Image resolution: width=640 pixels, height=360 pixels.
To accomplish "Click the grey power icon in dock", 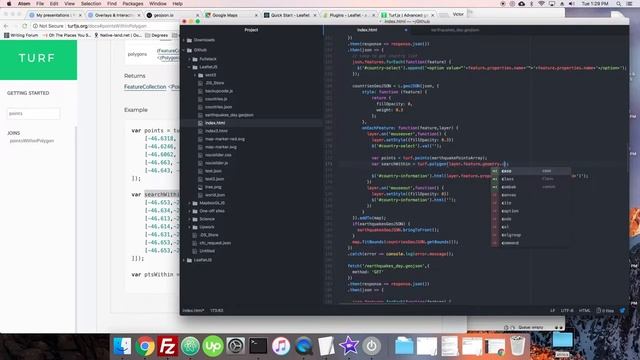I will click(x=371, y=346).
